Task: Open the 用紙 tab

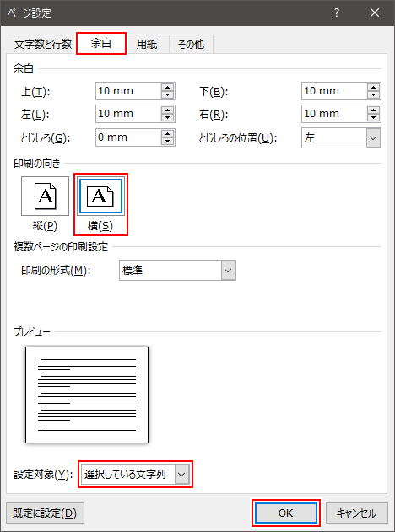Action: tap(147, 44)
